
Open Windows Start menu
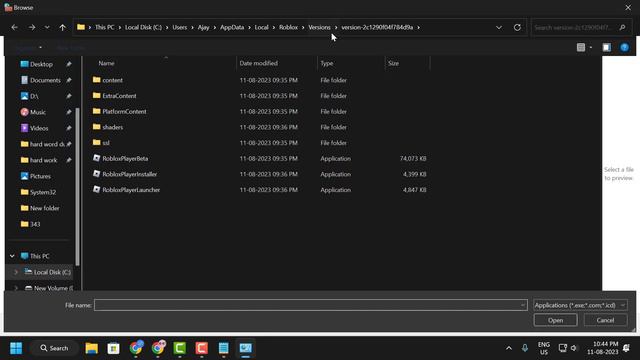(x=16, y=348)
